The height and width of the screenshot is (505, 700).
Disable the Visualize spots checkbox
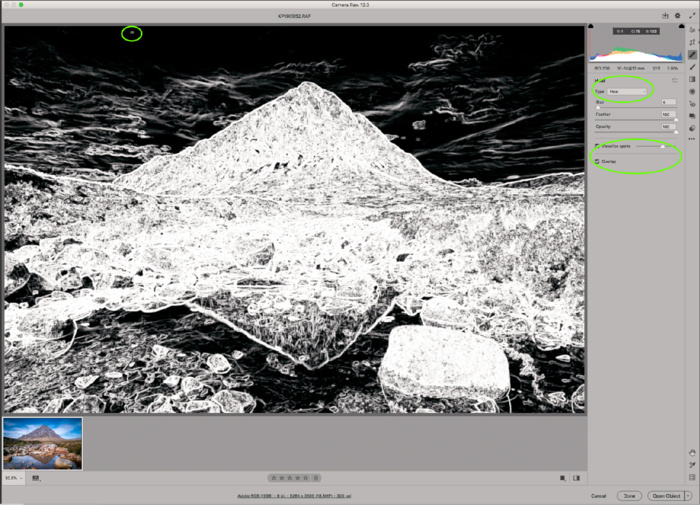[598, 146]
